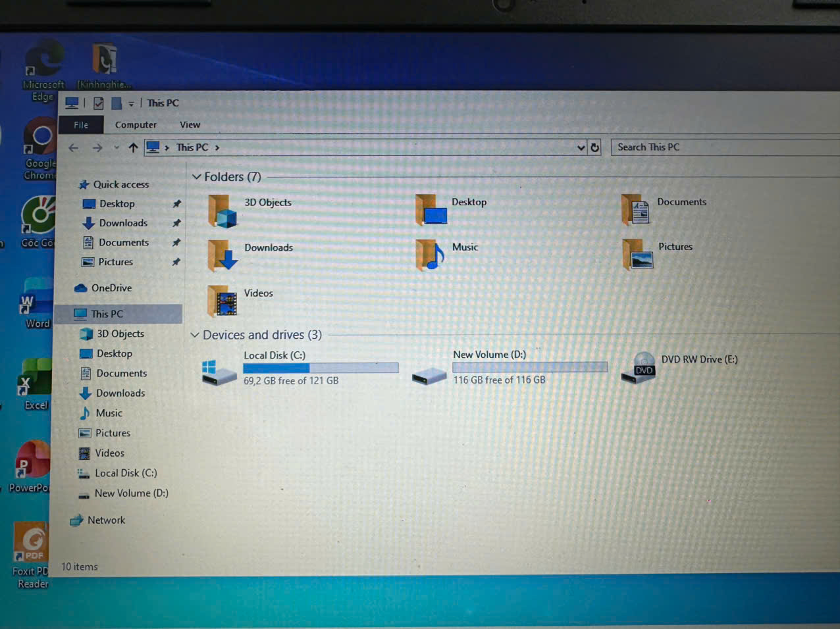Launch Foxit PDF Reader desktop shortcut
This screenshot has height=629, width=840.
click(32, 556)
